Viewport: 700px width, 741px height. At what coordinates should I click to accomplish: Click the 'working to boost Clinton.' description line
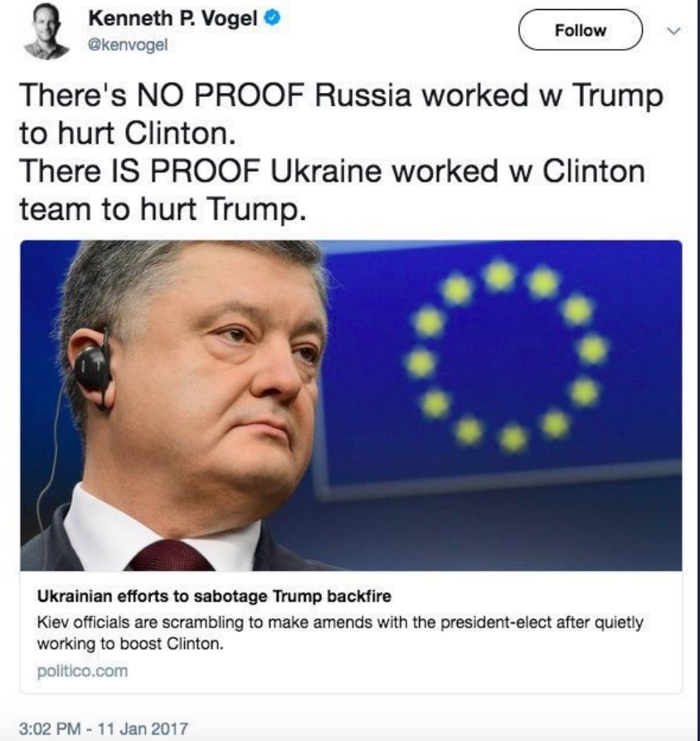tap(130, 644)
